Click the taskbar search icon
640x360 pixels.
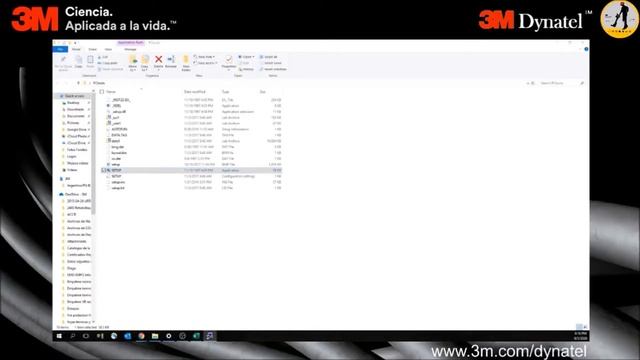pyautogui.click(x=73, y=336)
